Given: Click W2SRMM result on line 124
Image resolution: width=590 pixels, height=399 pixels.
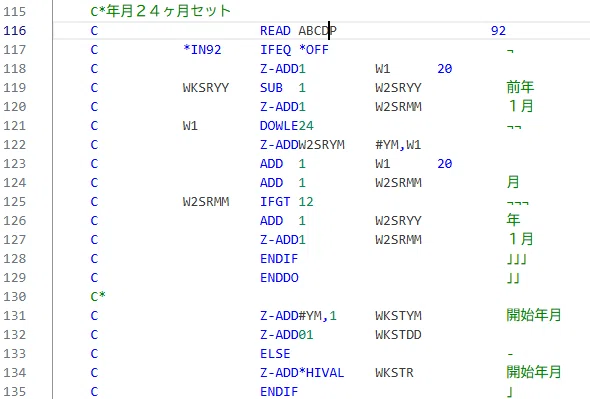Looking at the screenshot, I should [398, 183].
